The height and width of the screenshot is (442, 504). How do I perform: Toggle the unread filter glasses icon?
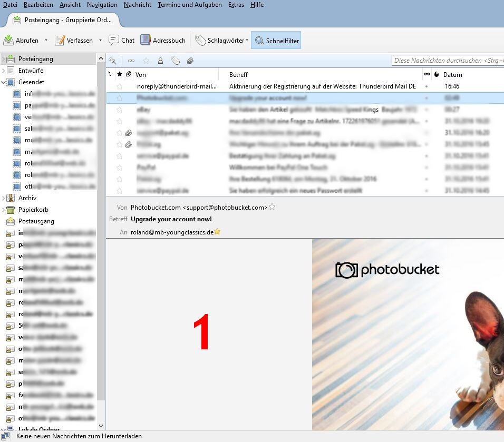(131, 61)
